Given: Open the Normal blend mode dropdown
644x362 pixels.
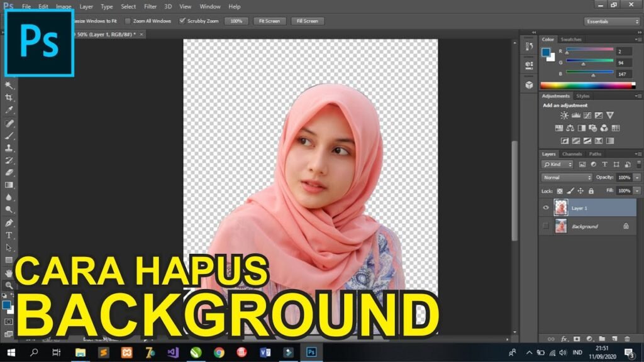Looking at the screenshot, I should [567, 177].
